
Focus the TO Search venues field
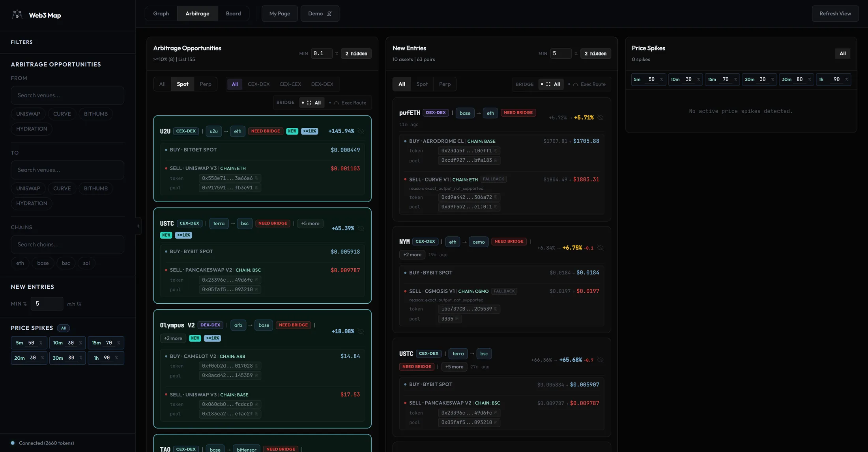[x=67, y=170]
